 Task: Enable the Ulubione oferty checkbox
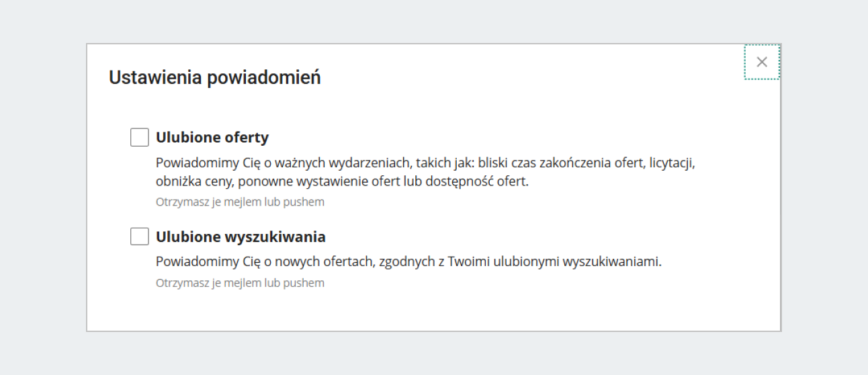pos(140,137)
